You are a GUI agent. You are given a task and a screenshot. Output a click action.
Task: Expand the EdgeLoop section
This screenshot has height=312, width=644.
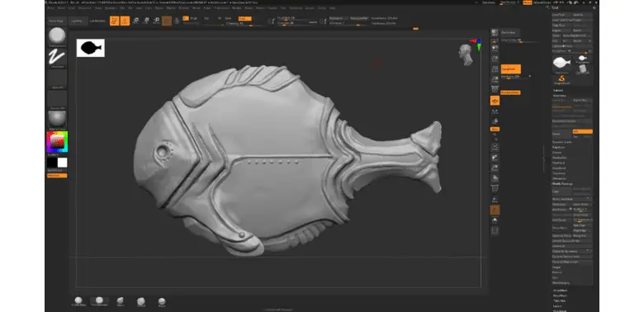(x=559, y=147)
